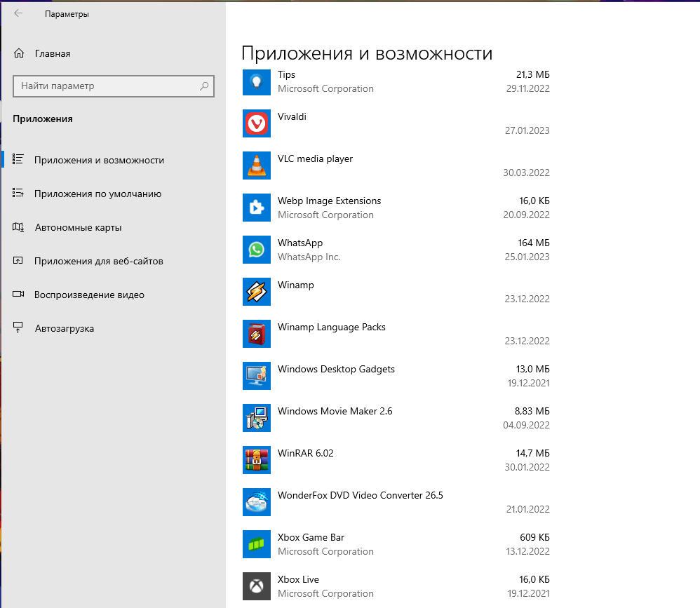Screen dimensions: 700x608
Task: Select Winamp Language Packs entry name
Action: click(332, 327)
